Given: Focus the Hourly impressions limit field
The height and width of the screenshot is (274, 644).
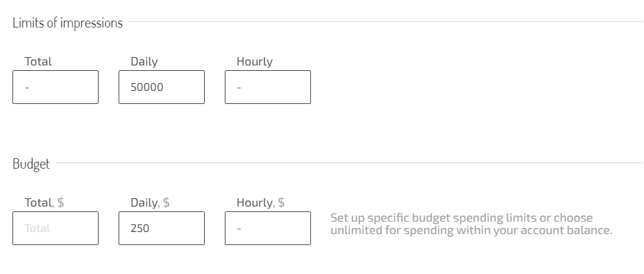Looking at the screenshot, I should 268,87.
